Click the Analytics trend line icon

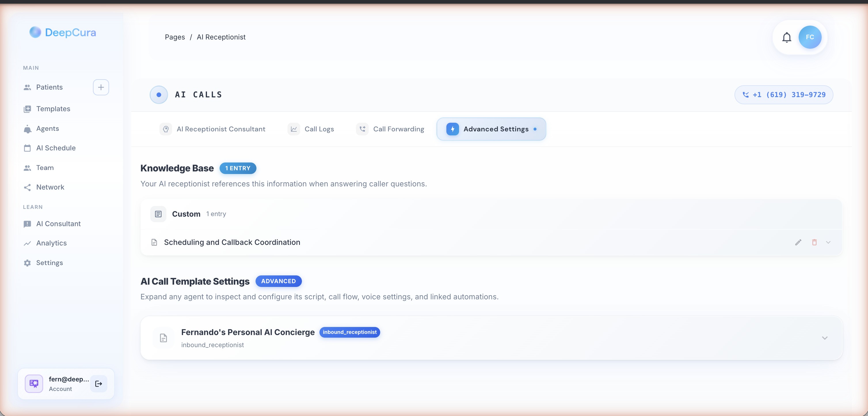point(27,243)
